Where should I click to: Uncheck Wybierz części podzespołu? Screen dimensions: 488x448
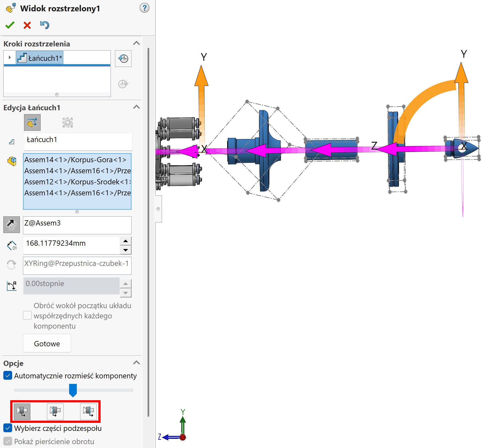(8, 428)
